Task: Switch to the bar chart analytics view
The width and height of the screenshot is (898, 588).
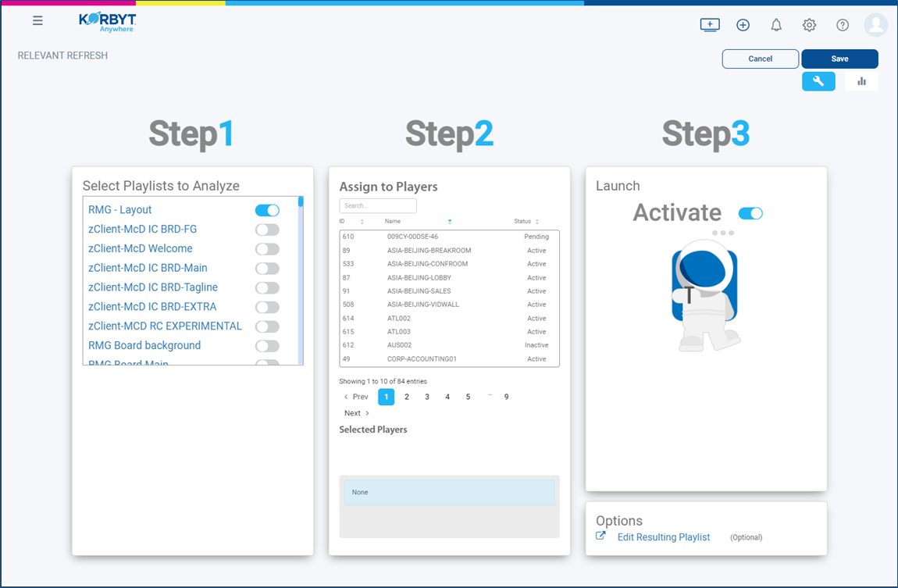Action: coord(861,81)
